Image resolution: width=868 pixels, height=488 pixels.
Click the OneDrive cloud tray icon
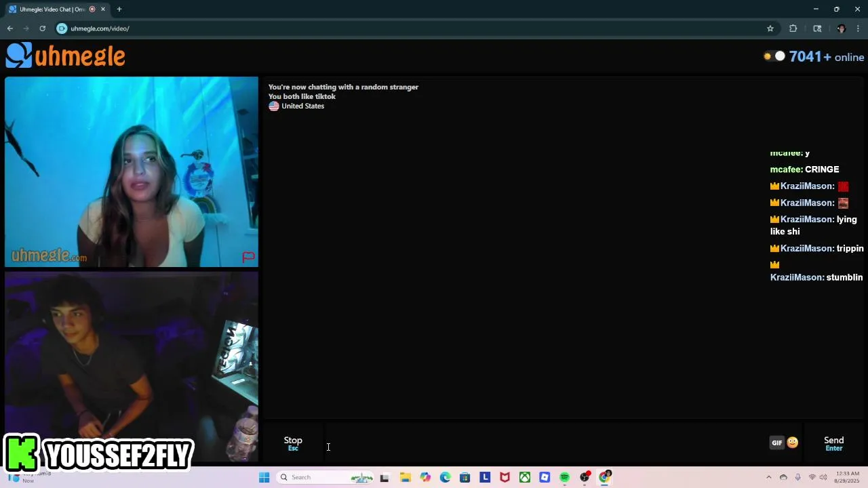pyautogui.click(x=783, y=477)
